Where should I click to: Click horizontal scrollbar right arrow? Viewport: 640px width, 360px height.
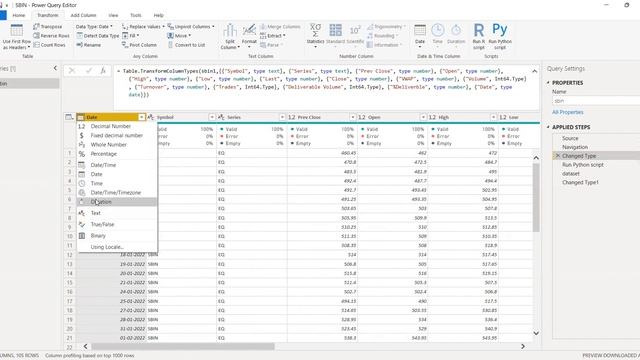[523, 346]
